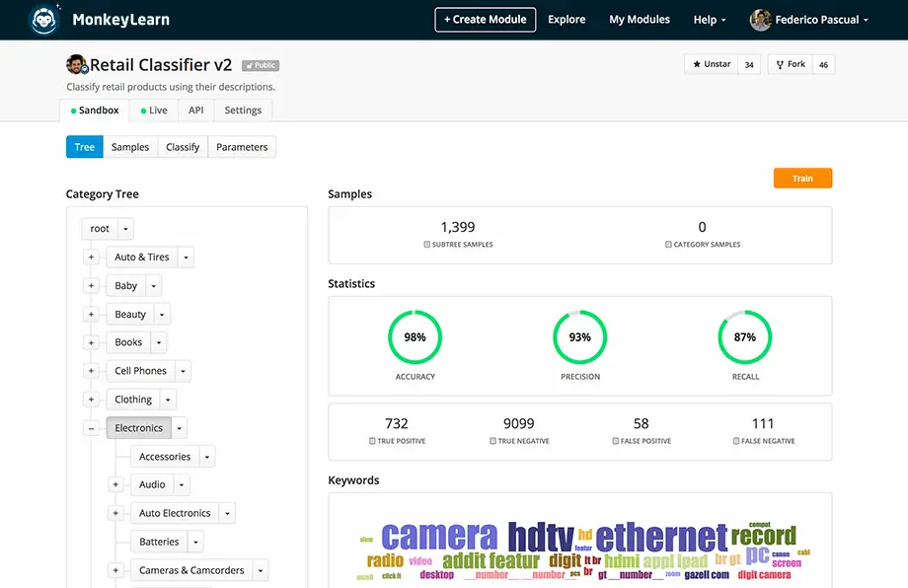908x588 pixels.
Task: Open My Modules
Action: tap(640, 20)
